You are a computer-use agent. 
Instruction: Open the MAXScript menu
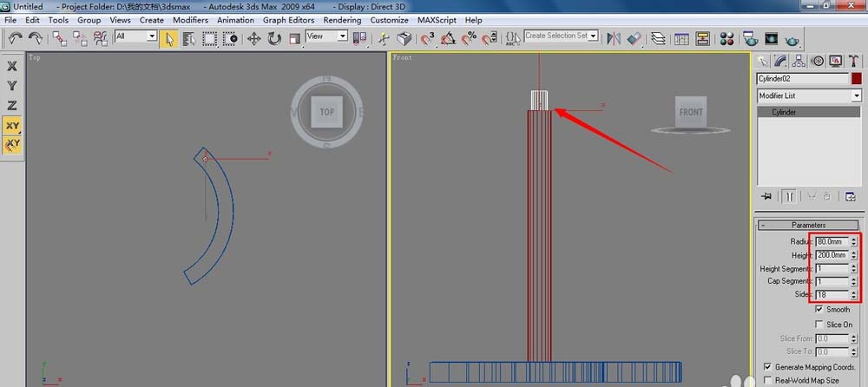437,20
